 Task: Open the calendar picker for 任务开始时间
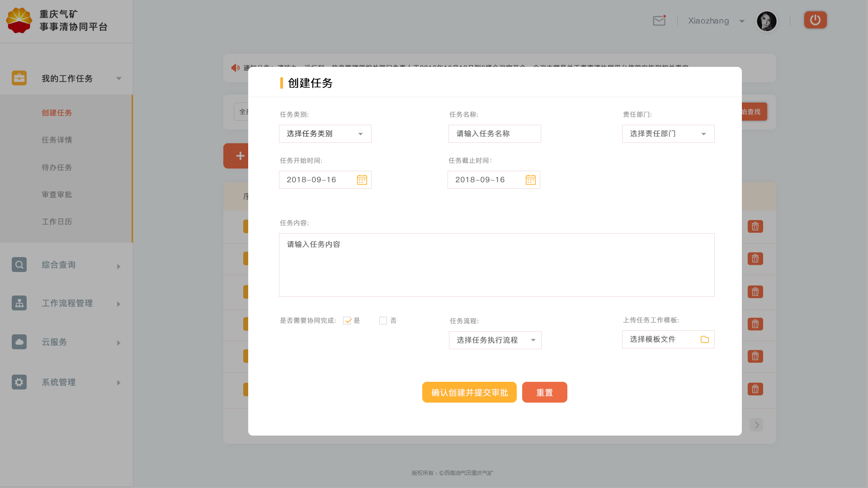tap(362, 179)
